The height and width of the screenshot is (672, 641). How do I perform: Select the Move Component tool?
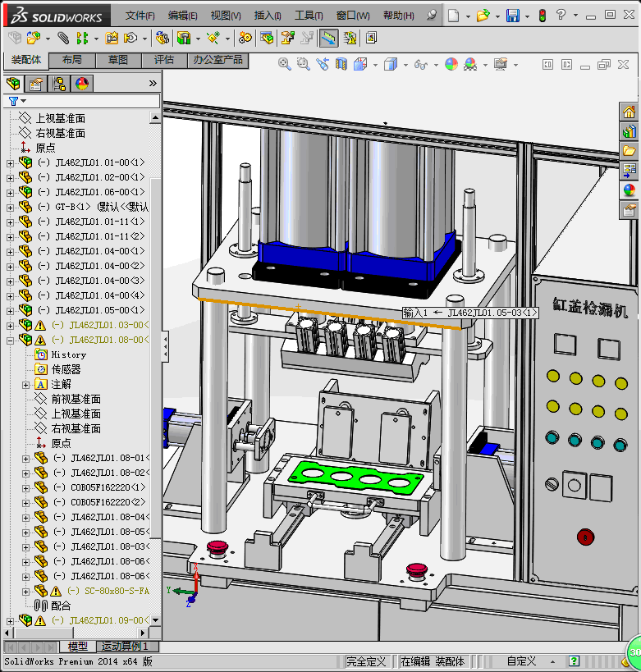[x=130, y=38]
